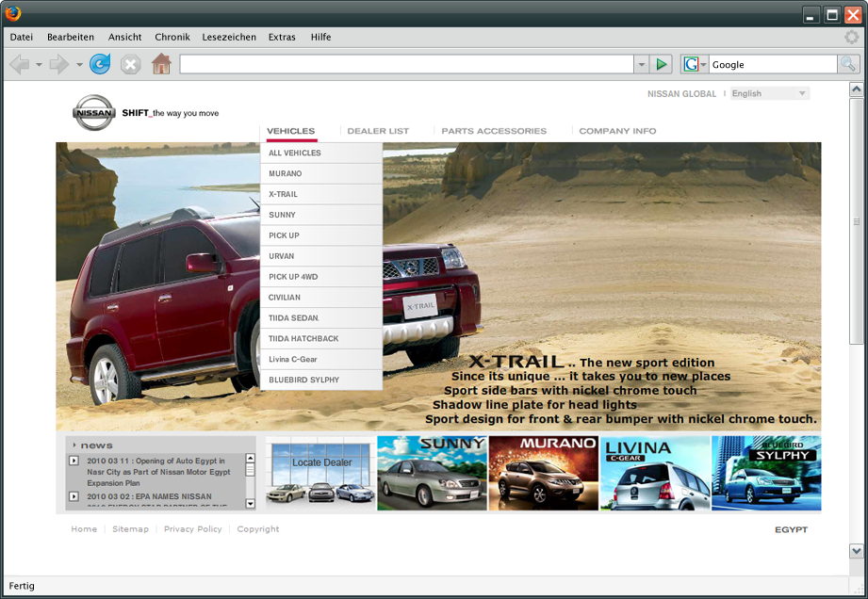The height and width of the screenshot is (599, 868).
Task: Stop loading with the X stop icon
Action: point(131,65)
